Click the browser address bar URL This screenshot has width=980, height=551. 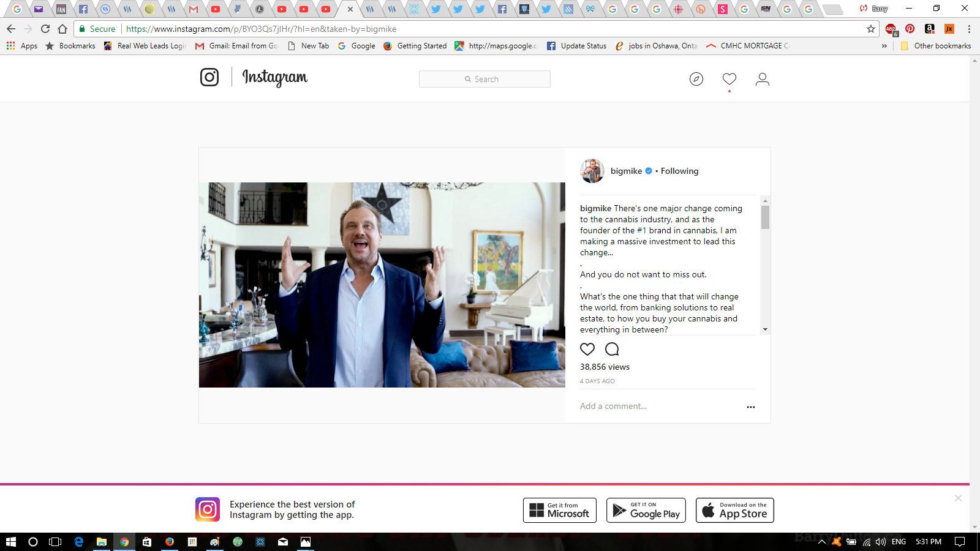click(261, 29)
